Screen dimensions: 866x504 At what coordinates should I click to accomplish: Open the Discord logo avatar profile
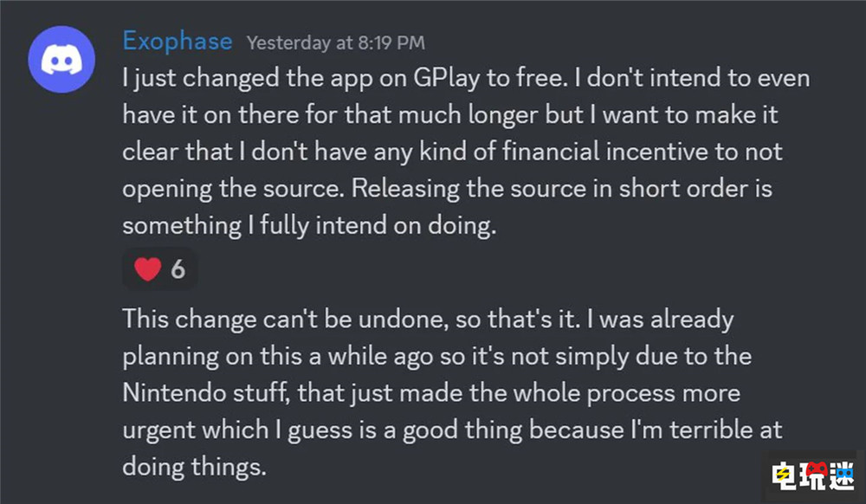(61, 59)
